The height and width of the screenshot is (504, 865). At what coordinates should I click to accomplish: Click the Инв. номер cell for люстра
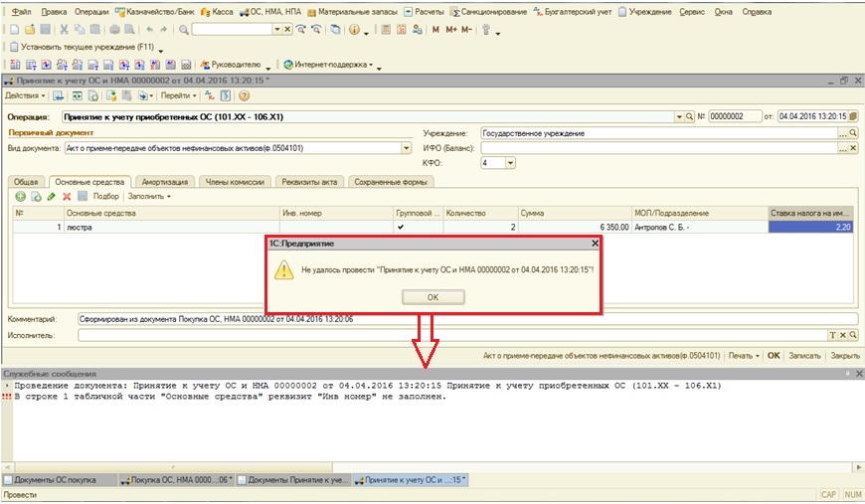[x=336, y=227]
